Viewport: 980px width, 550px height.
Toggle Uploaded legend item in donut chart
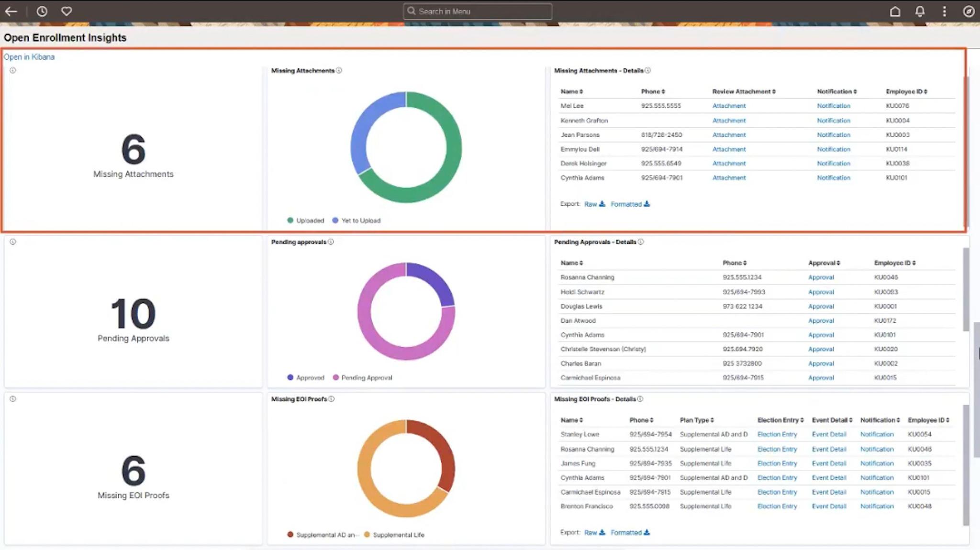tap(305, 220)
